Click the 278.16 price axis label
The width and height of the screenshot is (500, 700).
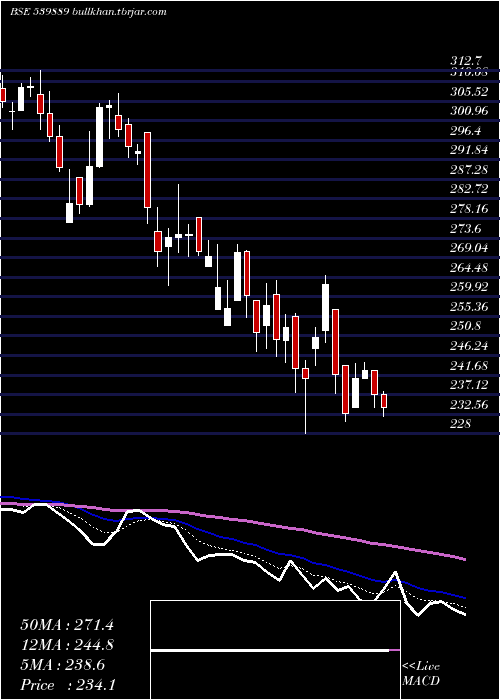pyautogui.click(x=469, y=209)
